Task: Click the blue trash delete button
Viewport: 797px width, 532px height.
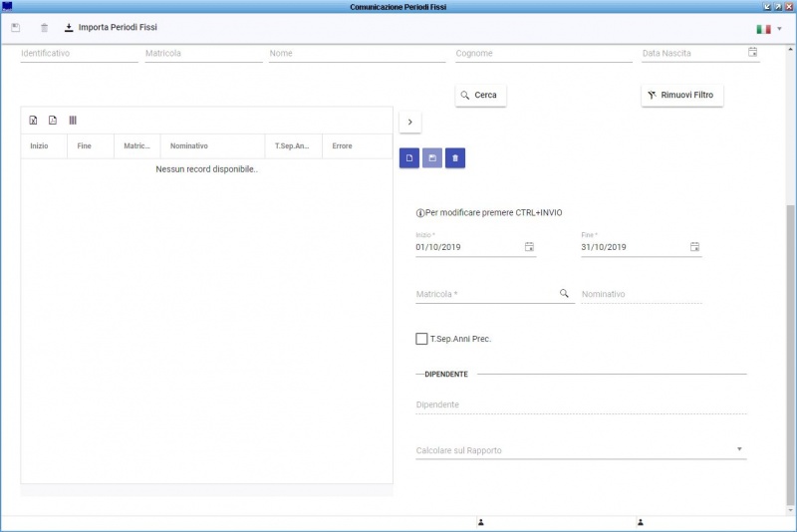Action: tap(455, 157)
